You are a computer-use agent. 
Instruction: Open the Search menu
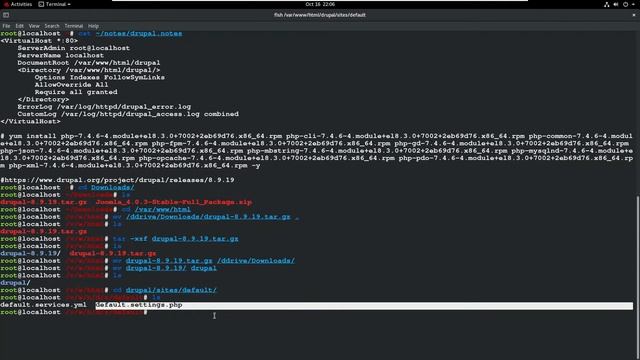[52, 26]
